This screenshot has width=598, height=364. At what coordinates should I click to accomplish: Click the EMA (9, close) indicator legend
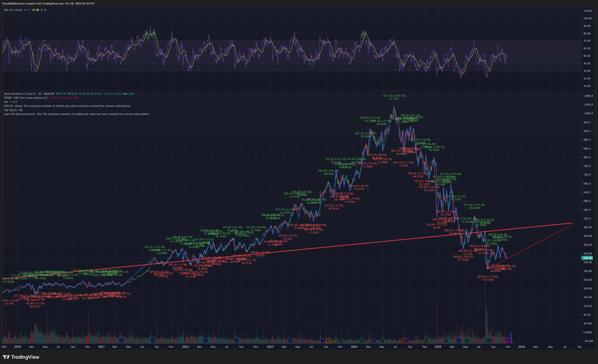[x=67, y=106]
